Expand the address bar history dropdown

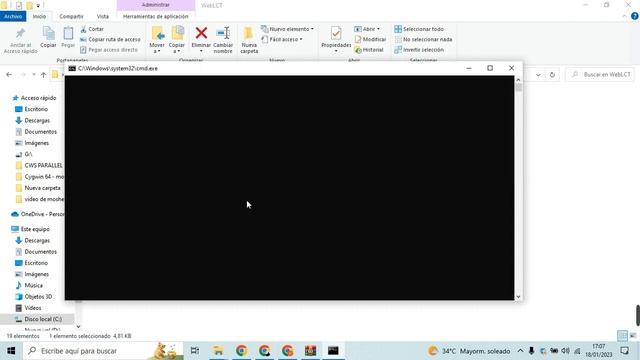click(538, 75)
